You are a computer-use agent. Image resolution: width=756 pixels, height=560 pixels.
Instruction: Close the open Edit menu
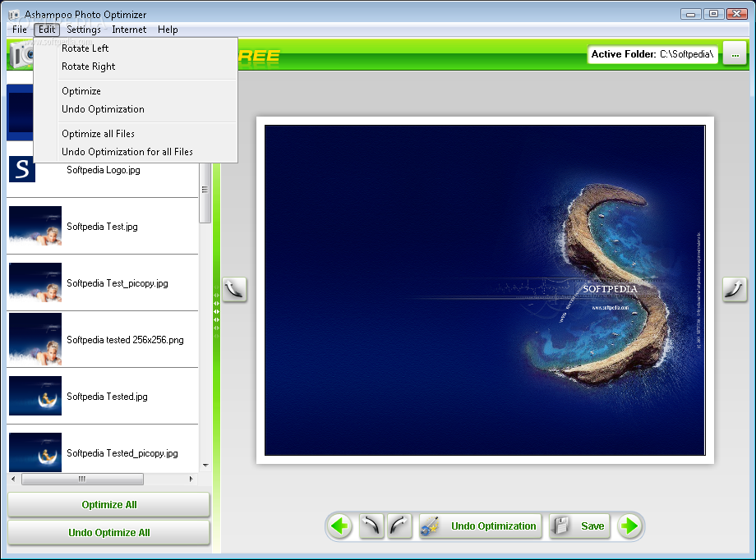[x=47, y=30]
